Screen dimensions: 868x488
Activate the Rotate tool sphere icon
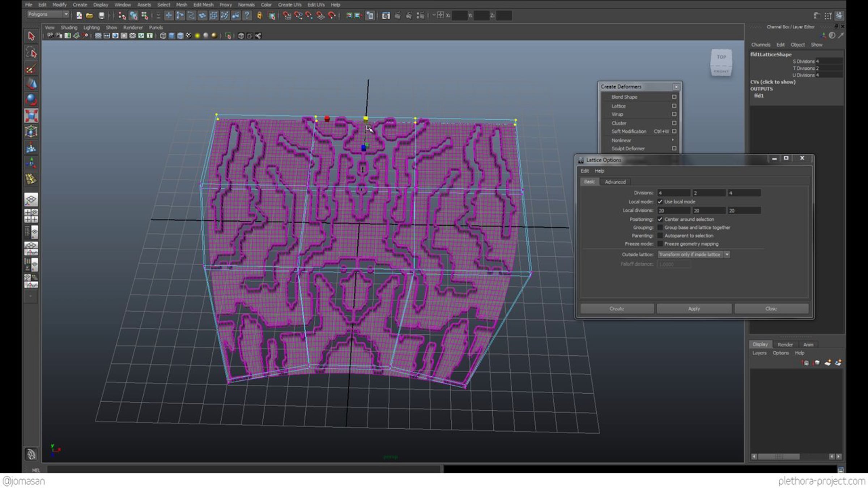[x=31, y=99]
